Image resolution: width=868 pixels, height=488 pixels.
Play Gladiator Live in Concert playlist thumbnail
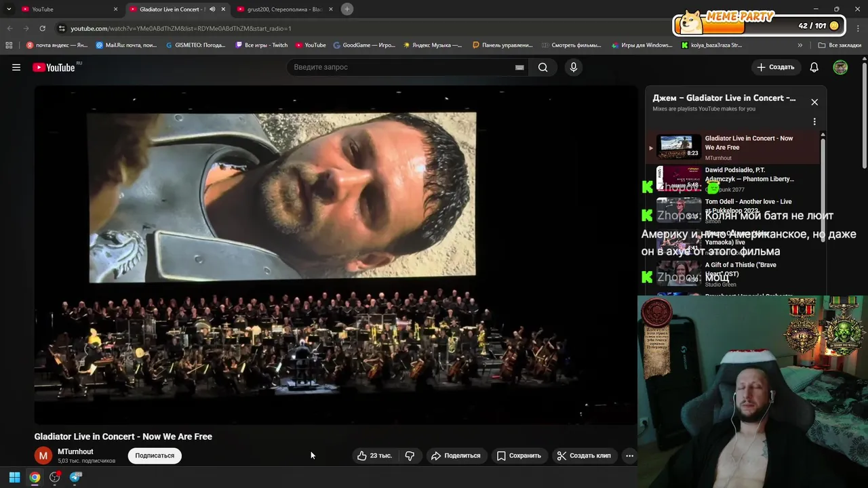[679, 146]
